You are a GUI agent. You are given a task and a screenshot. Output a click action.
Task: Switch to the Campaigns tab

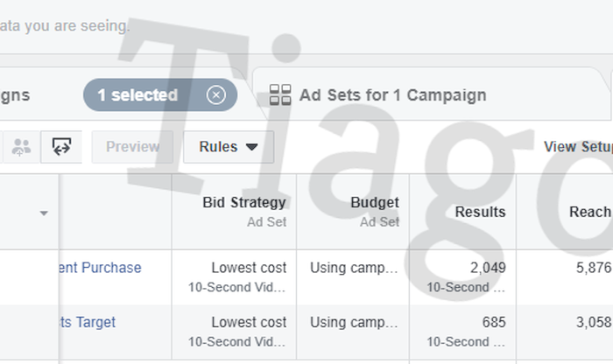tap(16, 95)
